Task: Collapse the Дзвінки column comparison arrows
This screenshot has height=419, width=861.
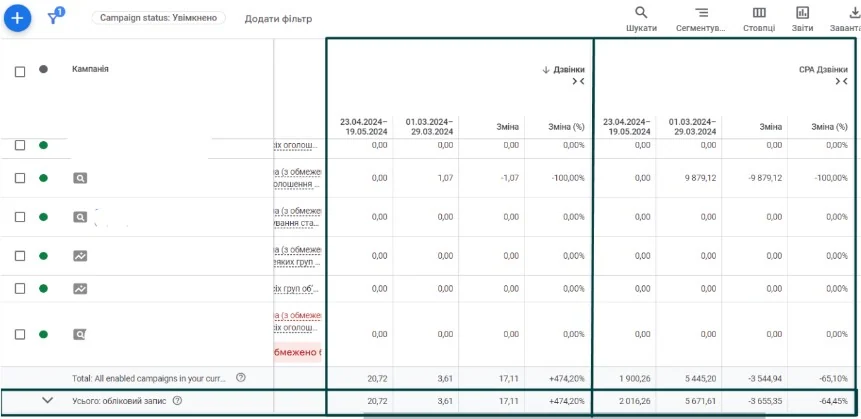Action: pyautogui.click(x=578, y=81)
